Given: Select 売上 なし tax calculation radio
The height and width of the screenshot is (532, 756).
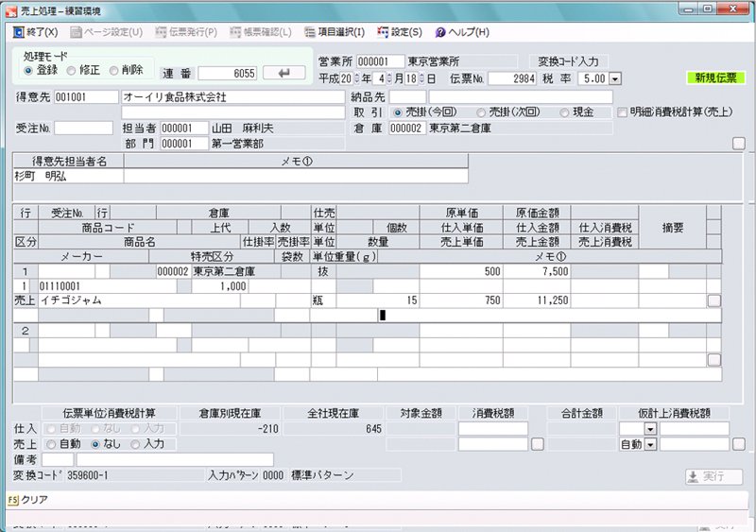Looking at the screenshot, I should point(95,444).
